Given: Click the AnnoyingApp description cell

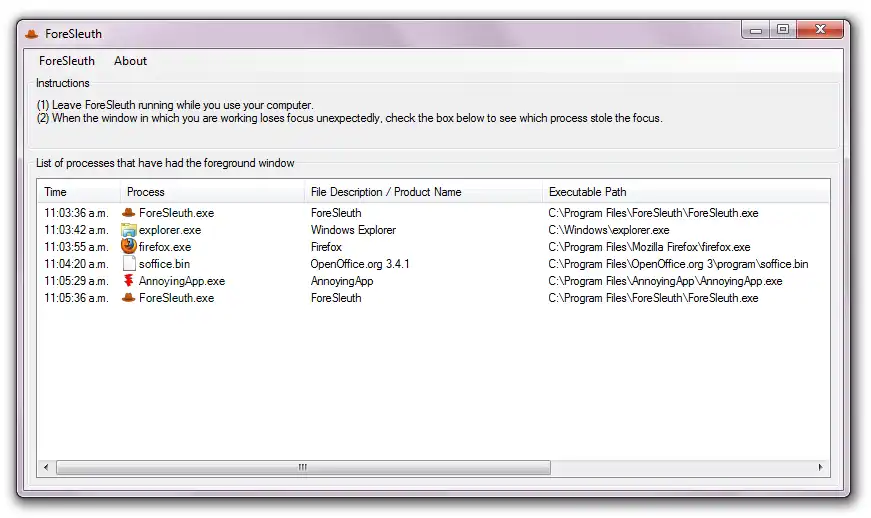Looking at the screenshot, I should [342, 281].
